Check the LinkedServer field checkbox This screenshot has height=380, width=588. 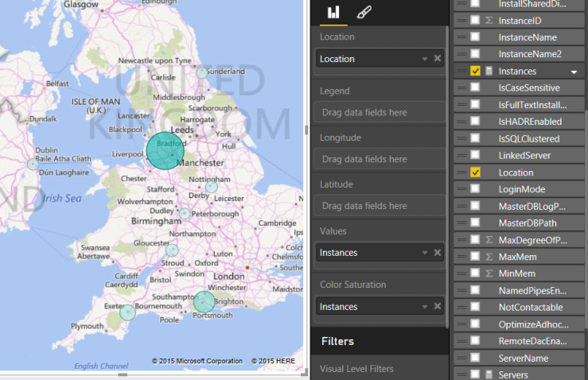pyautogui.click(x=475, y=155)
